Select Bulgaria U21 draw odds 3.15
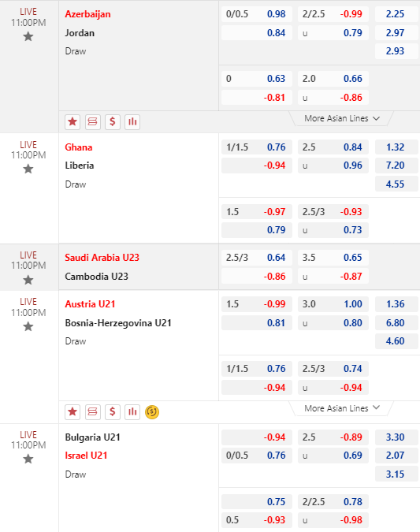 click(x=396, y=474)
